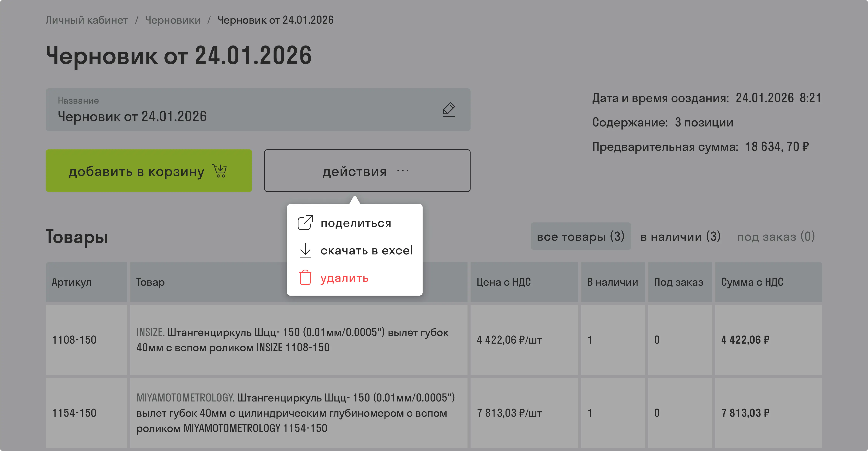
Task: Click the page title Черновик от 24.01.2026
Action: click(179, 56)
